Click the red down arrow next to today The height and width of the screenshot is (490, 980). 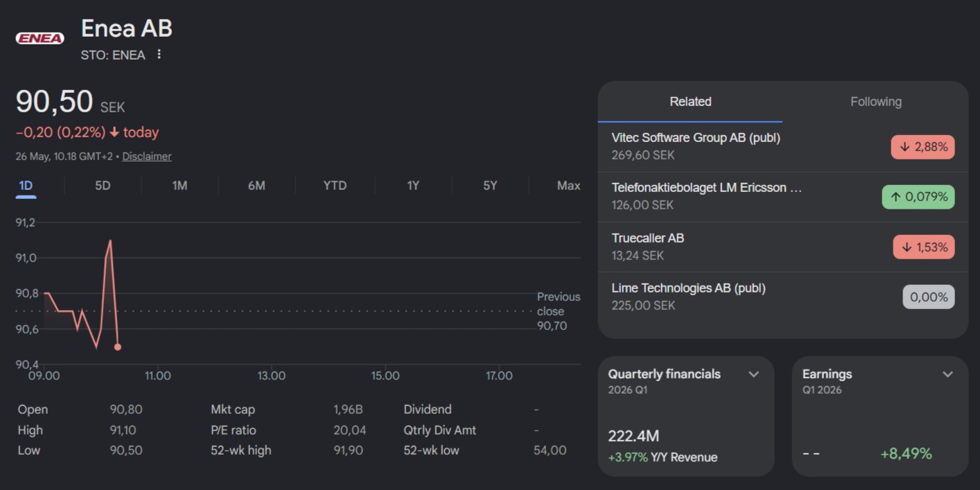114,132
